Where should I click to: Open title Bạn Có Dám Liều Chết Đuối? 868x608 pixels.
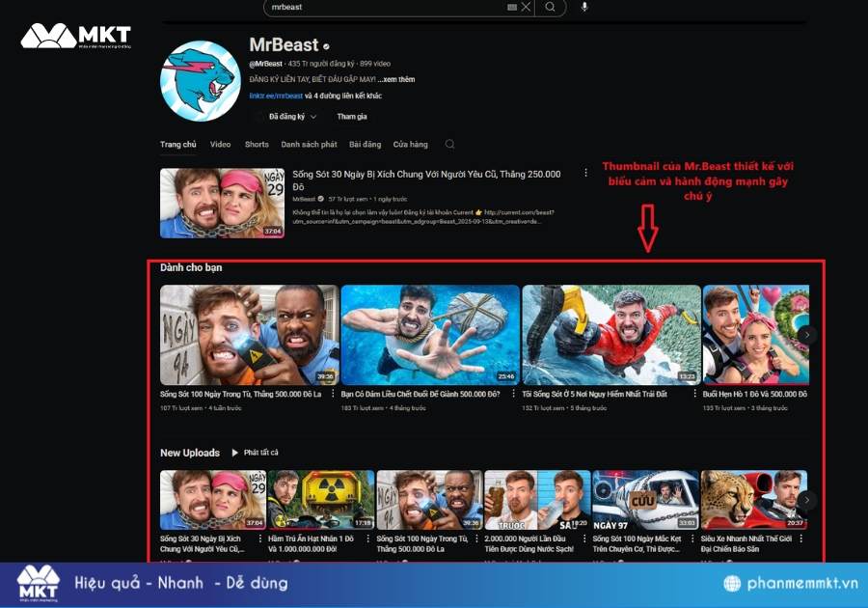point(420,394)
